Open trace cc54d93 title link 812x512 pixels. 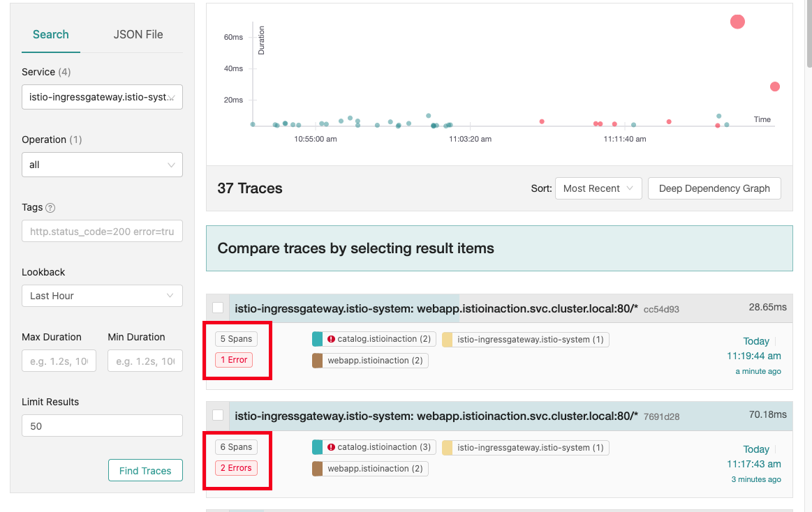coord(436,308)
